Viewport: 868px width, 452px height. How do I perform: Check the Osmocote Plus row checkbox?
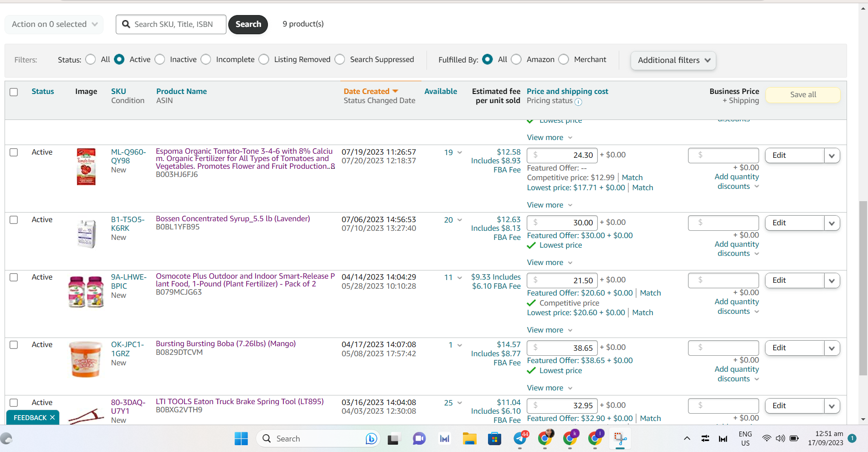pos(14,277)
